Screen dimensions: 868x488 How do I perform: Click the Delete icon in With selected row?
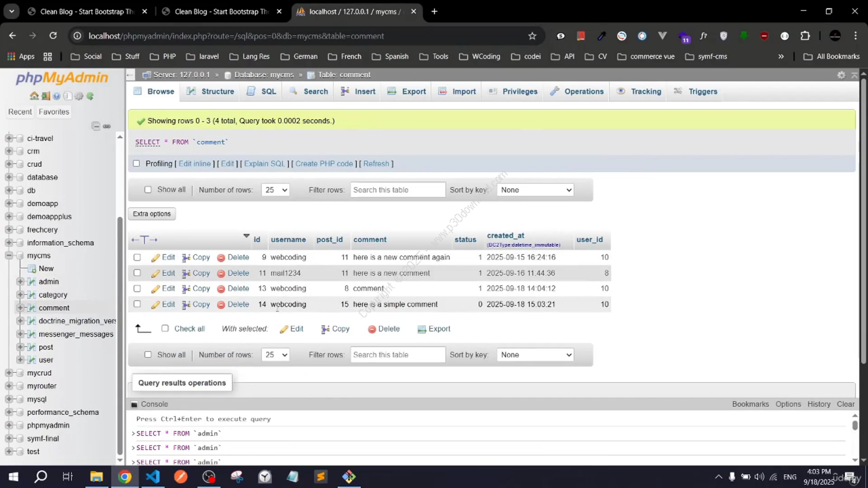tap(372, 329)
